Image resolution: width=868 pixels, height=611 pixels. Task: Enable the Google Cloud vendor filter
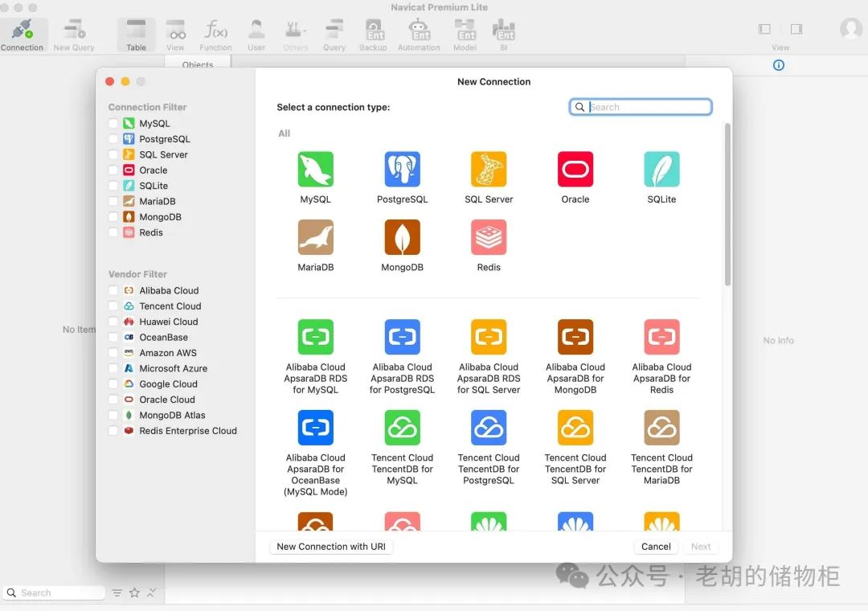click(113, 383)
